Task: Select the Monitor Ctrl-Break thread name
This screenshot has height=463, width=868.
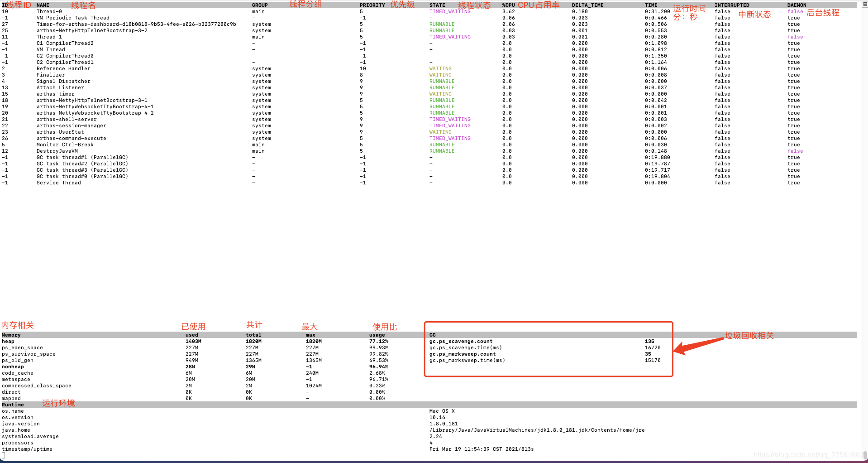Action: click(65, 145)
